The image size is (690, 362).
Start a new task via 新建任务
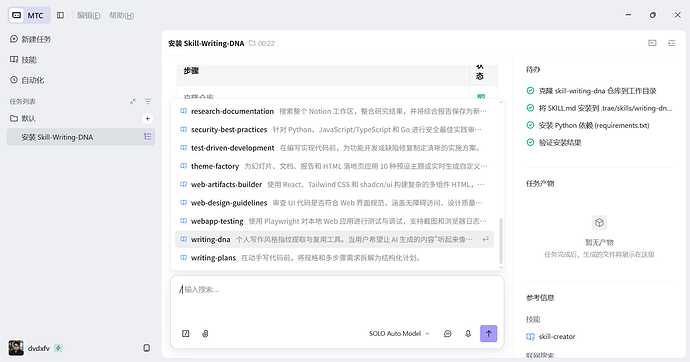pos(30,39)
